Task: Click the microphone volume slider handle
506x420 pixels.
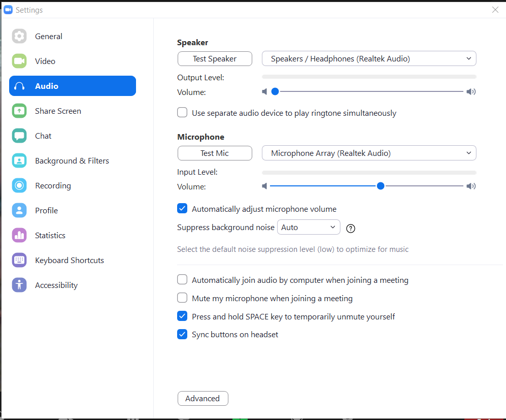Action: click(x=381, y=186)
